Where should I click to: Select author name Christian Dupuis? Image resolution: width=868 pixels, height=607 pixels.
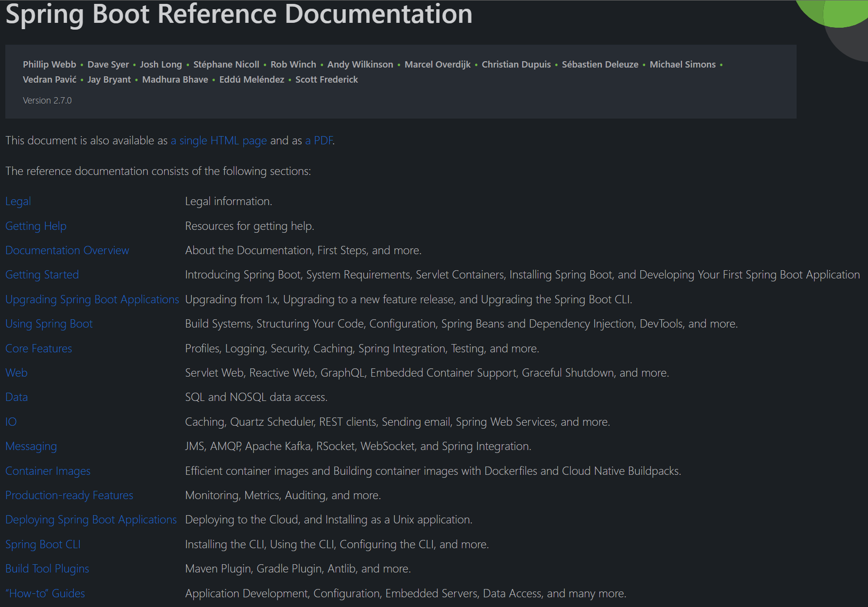tap(516, 65)
